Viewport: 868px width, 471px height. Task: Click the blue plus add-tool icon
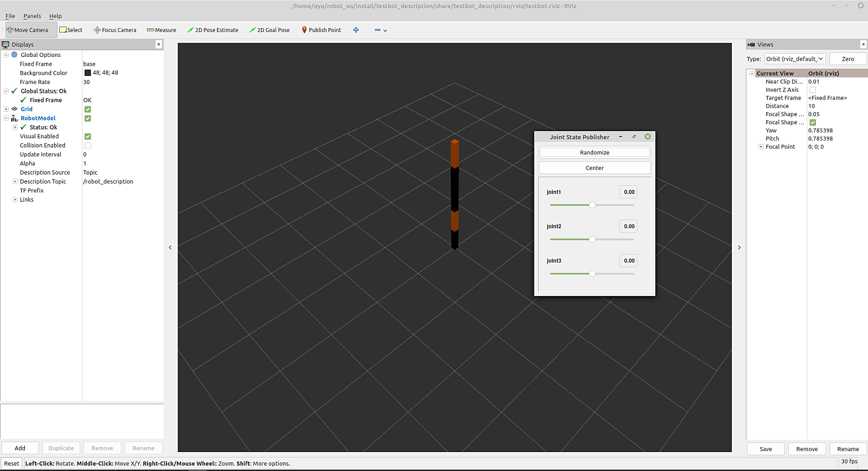pos(356,30)
